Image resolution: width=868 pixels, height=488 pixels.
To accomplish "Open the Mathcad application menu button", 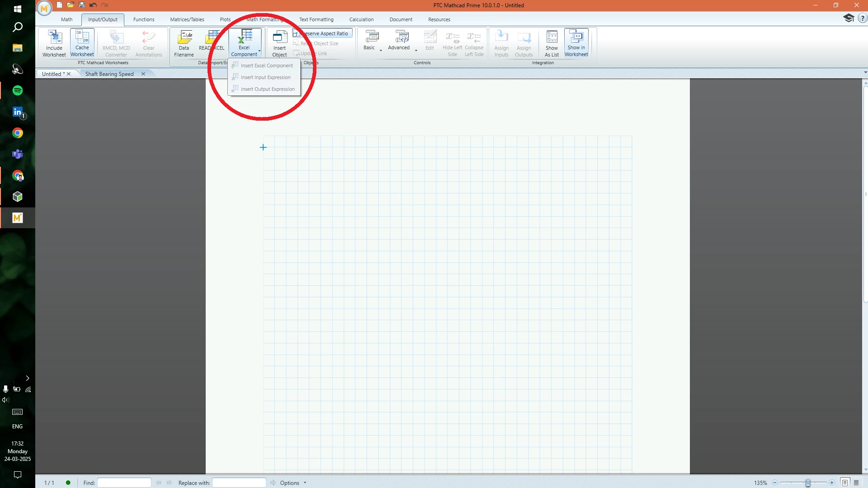I will (44, 8).
